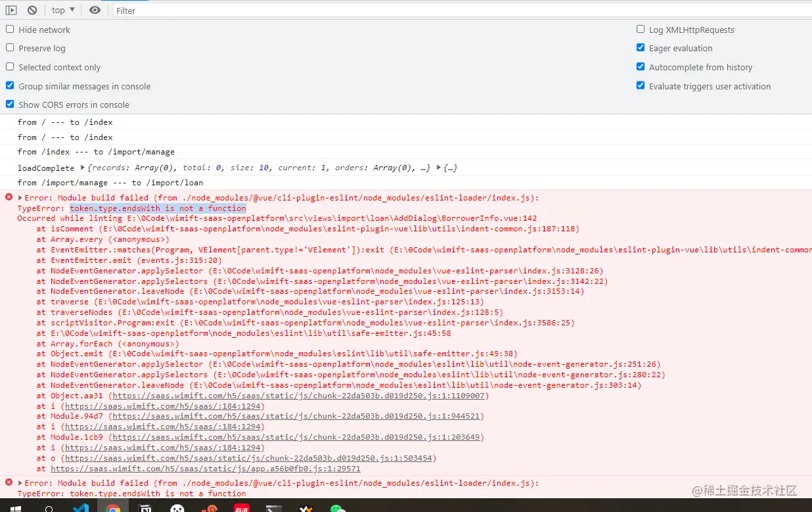Click 'at Array.forEach (<anonymous>)' line

point(108,344)
